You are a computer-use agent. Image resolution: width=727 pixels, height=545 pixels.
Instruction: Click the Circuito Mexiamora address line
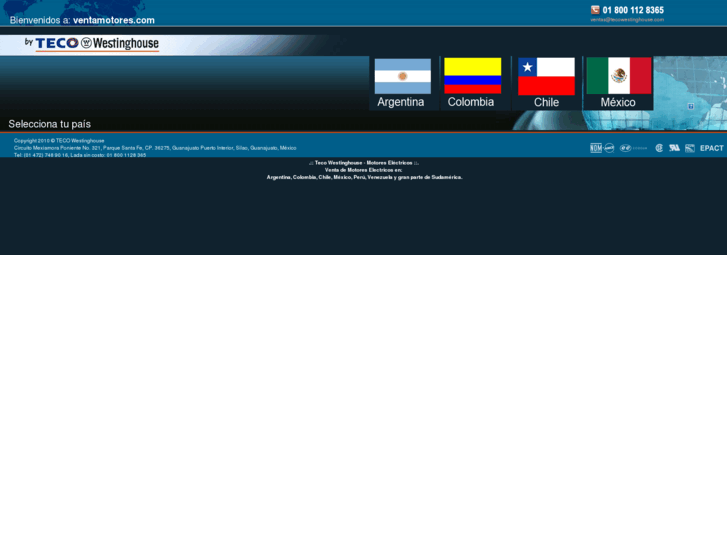pos(155,148)
